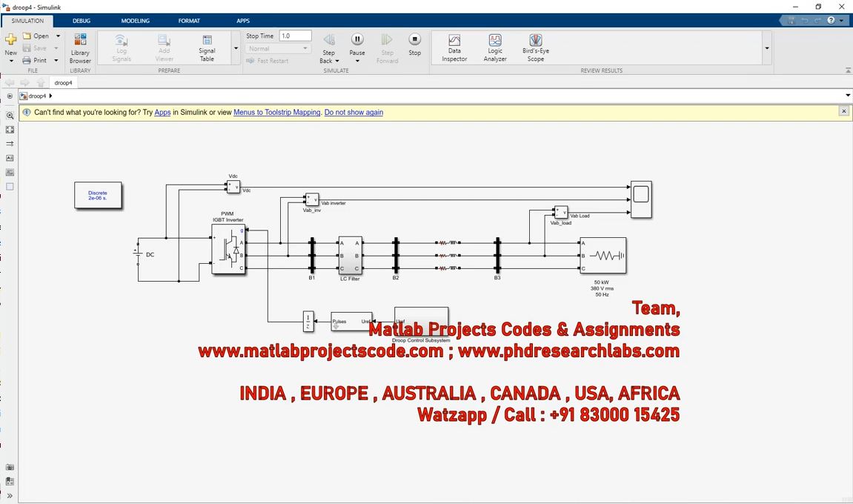Click the New model icon
This screenshot has height=504, width=853.
(11, 40)
